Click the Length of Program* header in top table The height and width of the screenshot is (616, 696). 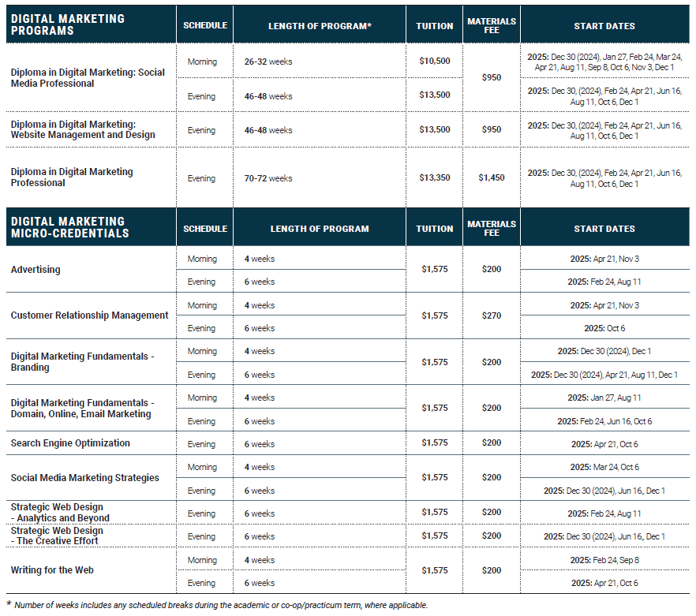click(320, 26)
